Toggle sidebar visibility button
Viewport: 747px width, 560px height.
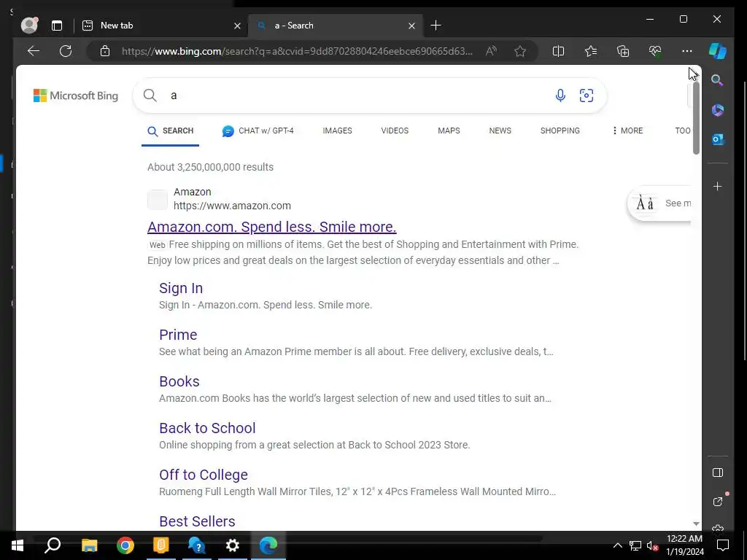click(x=718, y=472)
